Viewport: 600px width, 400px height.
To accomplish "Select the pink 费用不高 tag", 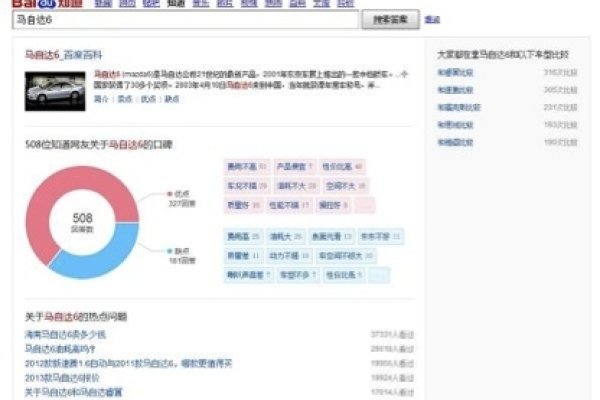I will (x=247, y=167).
